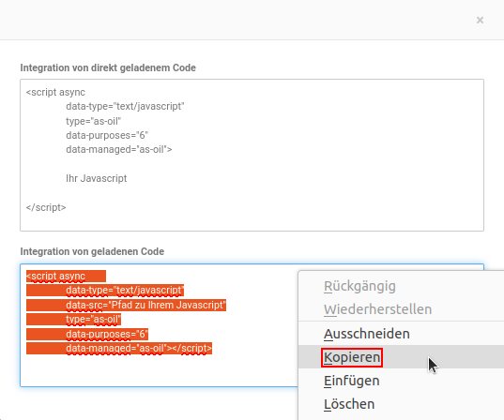The width and height of the screenshot is (504, 420).
Task: Close the dialog with the X icon
Action: coord(480,21)
